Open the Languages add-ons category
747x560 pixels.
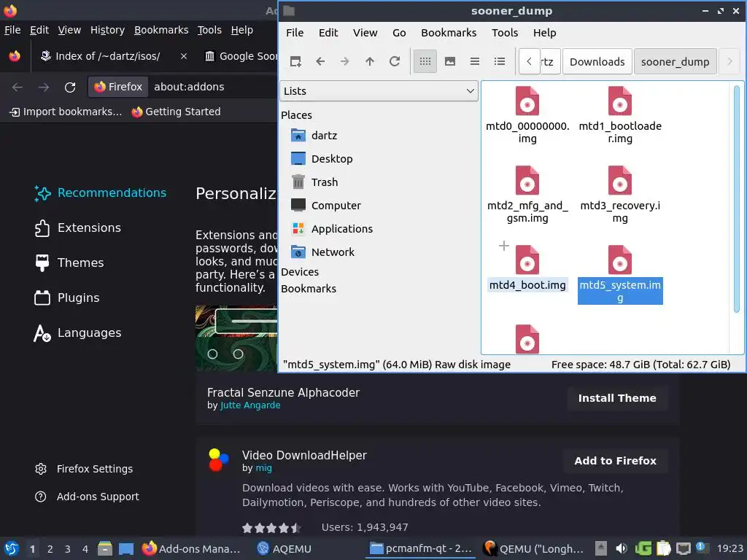[x=78, y=332]
